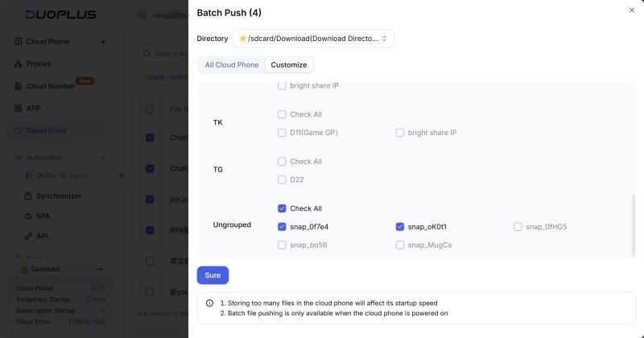This screenshot has height=338, width=644.
Task: Click the star icon in Directory field
Action: (243, 38)
